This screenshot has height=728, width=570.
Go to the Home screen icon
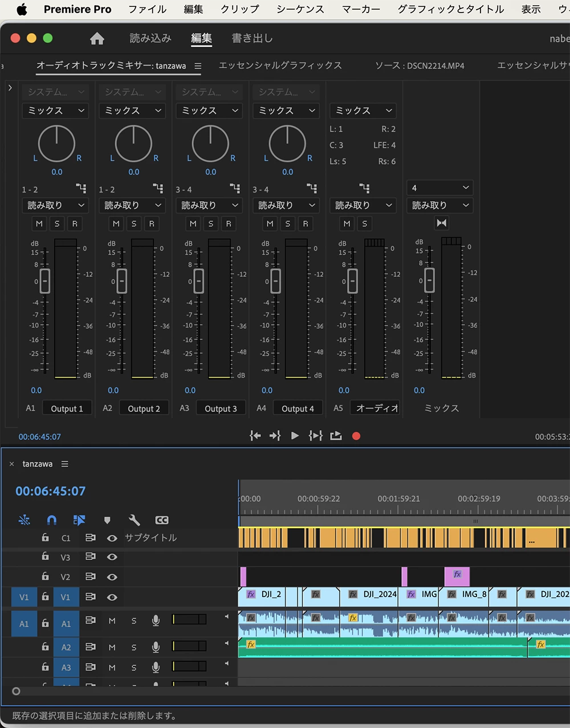97,39
